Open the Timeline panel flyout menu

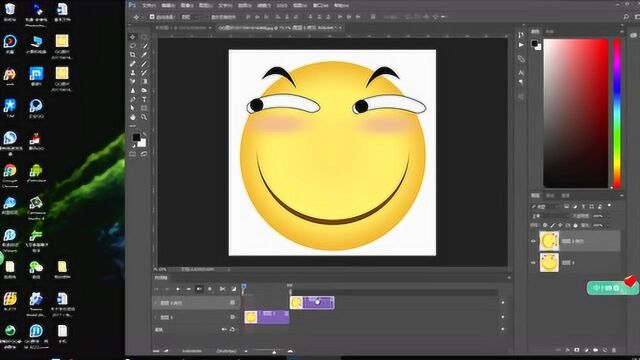coord(509,278)
